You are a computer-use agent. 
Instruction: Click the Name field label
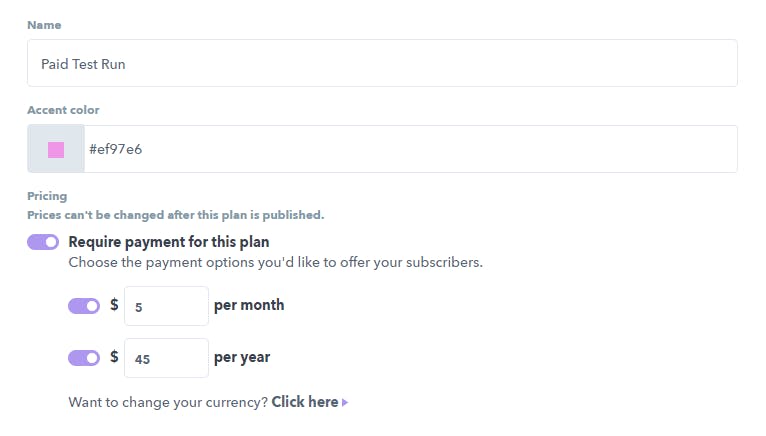click(x=44, y=25)
